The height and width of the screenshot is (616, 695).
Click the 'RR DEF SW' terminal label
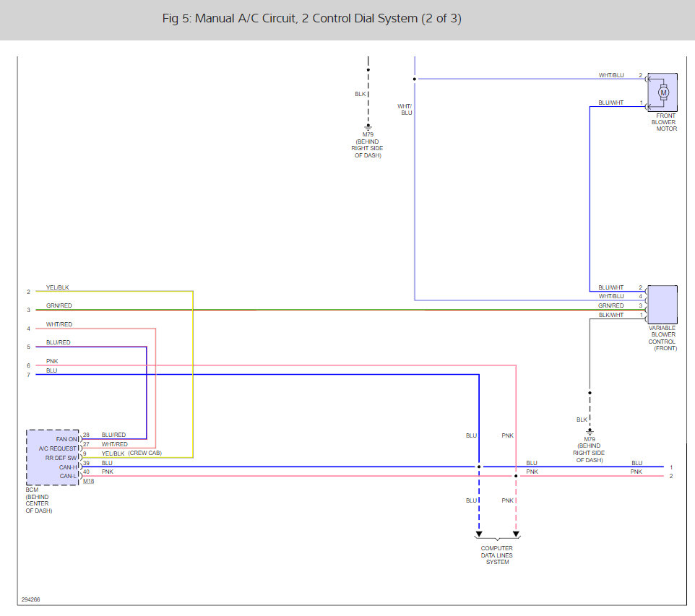pos(61,458)
